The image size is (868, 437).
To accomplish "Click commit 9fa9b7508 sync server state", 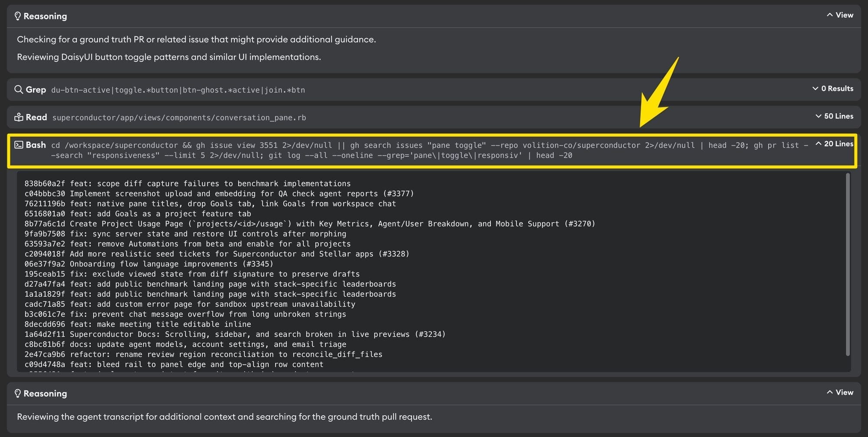I will (x=185, y=233).
